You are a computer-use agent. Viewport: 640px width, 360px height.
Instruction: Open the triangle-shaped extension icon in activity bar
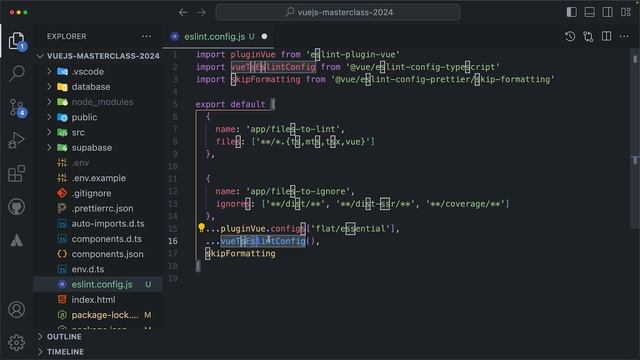[17, 240]
